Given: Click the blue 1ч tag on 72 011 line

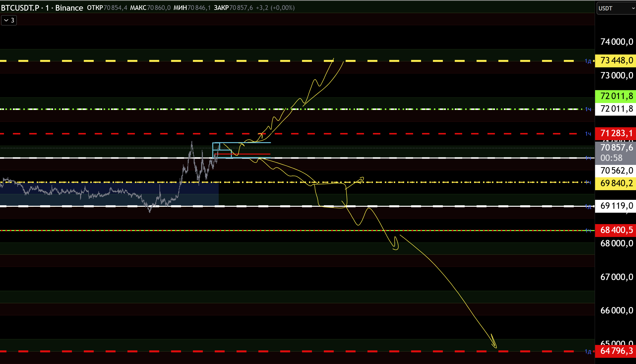Looking at the screenshot, I should [x=588, y=109].
